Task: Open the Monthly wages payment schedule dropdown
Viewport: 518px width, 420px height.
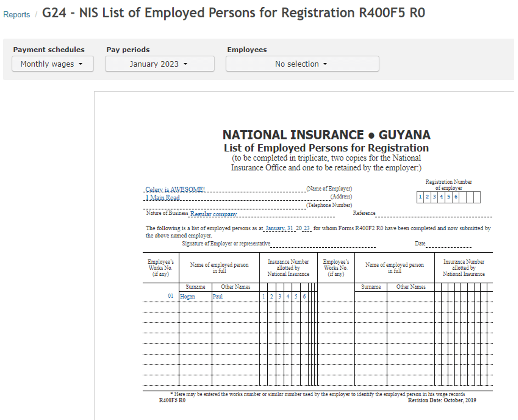Action: coord(53,64)
